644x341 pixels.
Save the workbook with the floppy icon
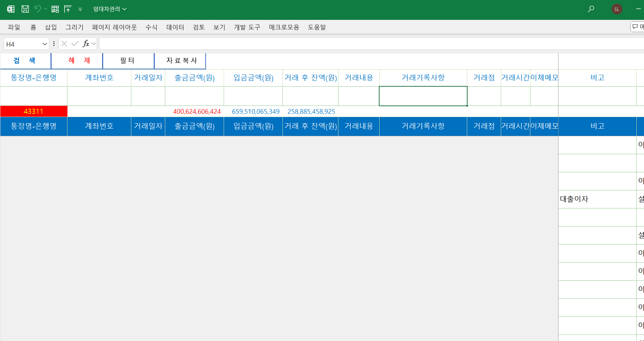[x=25, y=9]
